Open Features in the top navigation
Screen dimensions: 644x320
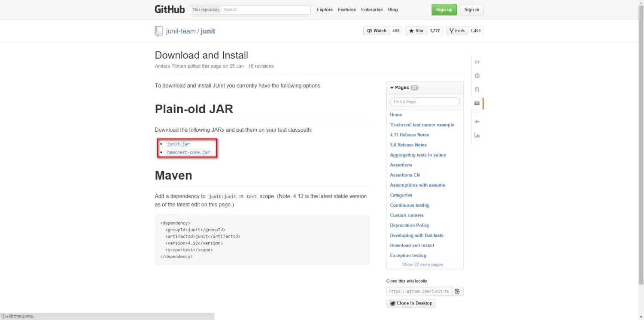347,9
